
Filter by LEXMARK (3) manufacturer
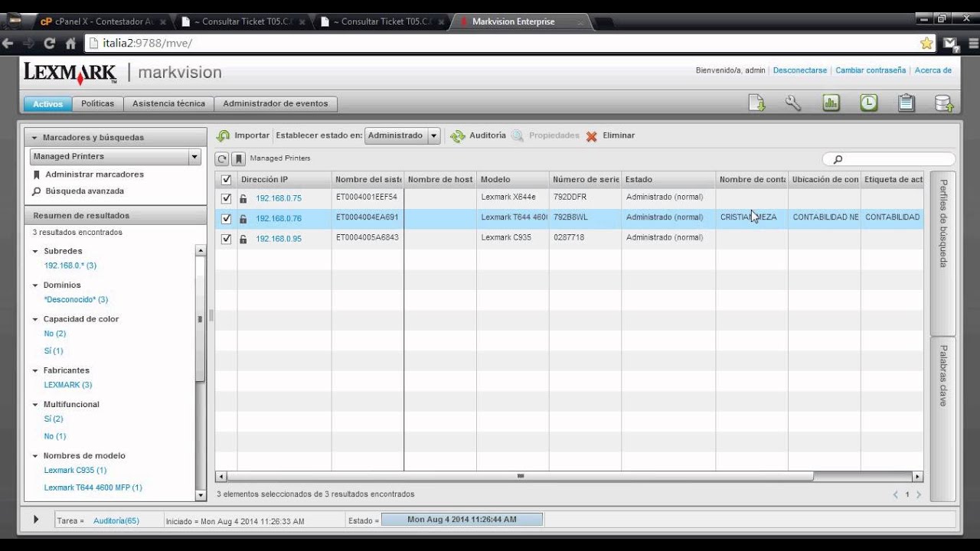click(x=68, y=385)
